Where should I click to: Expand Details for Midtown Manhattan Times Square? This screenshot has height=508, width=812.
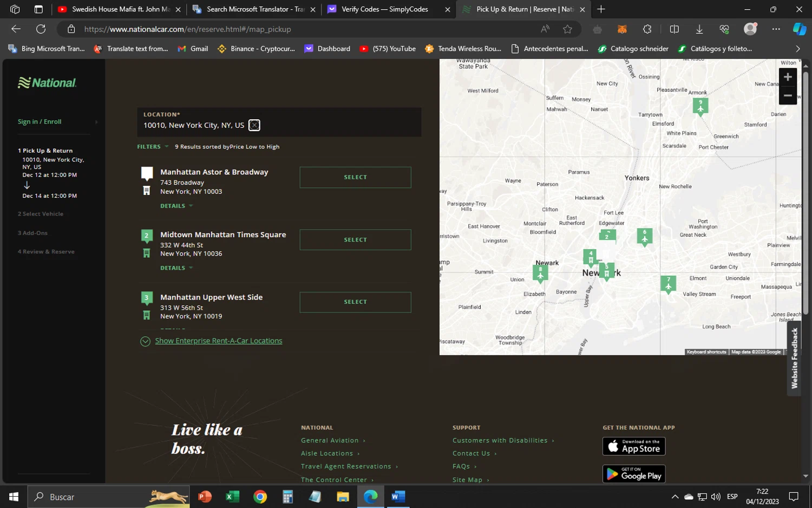click(x=176, y=268)
